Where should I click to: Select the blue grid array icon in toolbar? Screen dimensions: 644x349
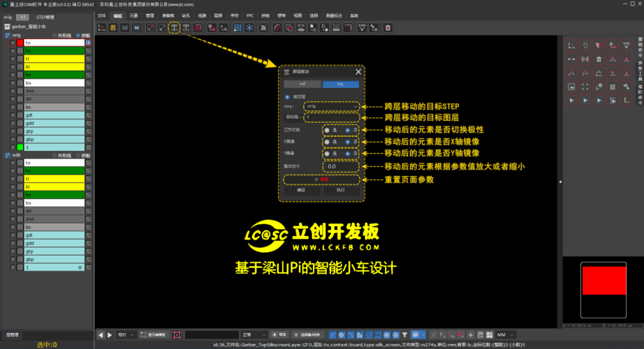coord(237,28)
